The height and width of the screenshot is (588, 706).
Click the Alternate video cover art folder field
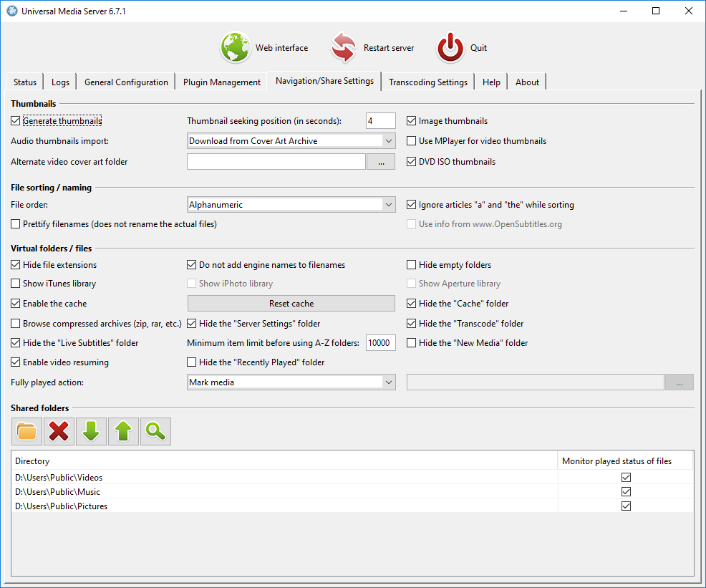(x=276, y=162)
